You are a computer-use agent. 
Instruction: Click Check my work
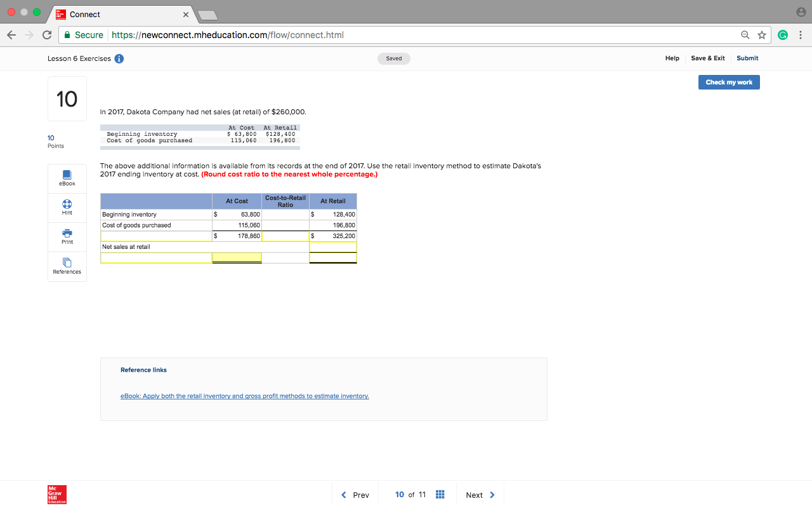[x=728, y=82]
